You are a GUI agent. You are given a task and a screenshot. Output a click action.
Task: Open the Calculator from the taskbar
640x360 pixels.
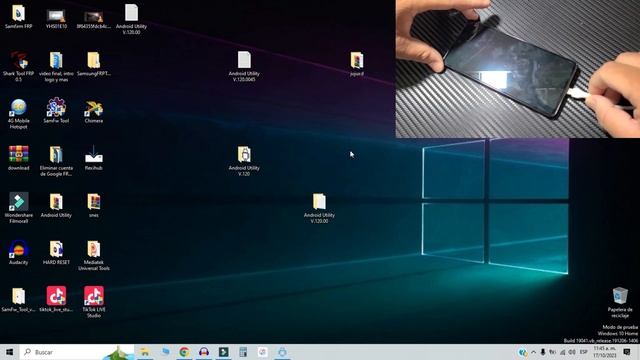[243, 352]
